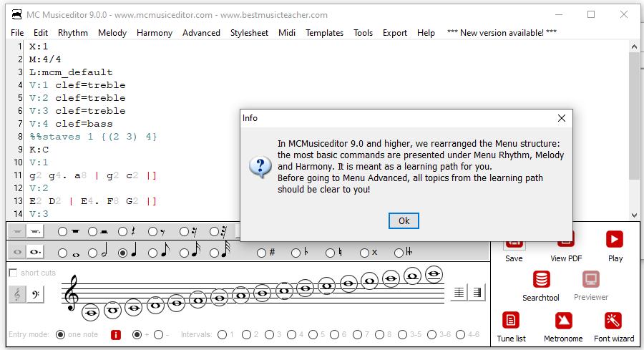
Task: Launch the Font wizard
Action: [613, 321]
